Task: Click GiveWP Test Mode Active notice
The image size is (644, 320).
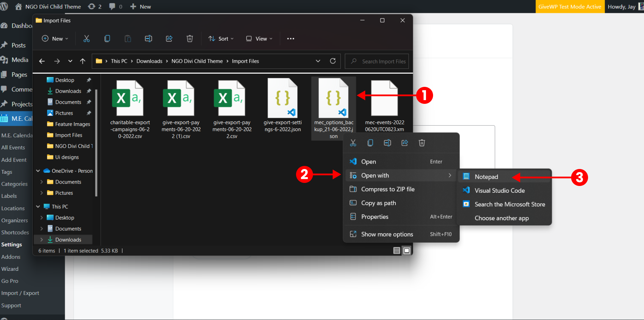Action: (x=570, y=6)
